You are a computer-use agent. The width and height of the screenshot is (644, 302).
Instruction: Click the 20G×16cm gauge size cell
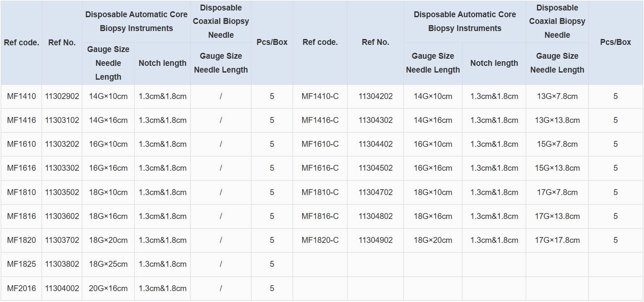[108, 288]
